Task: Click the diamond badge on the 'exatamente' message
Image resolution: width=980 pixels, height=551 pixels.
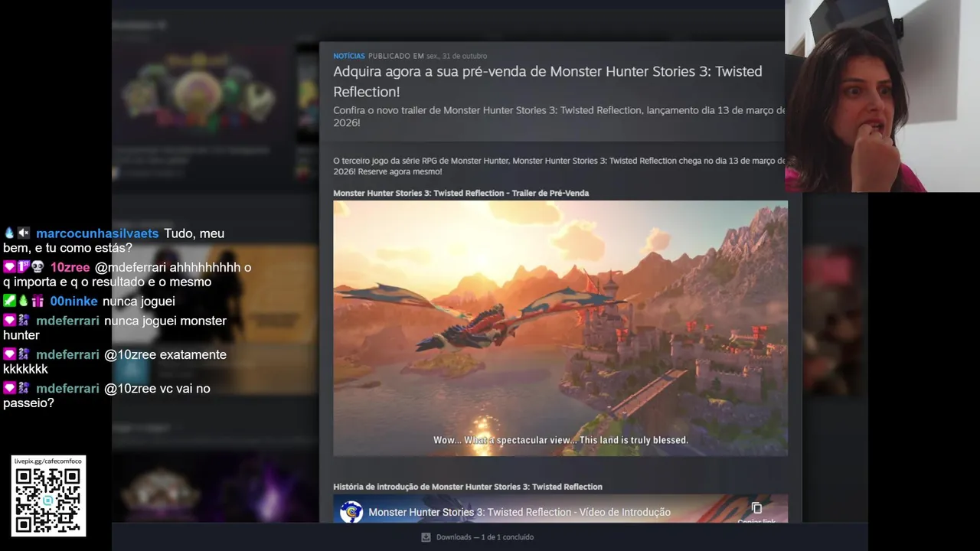Action: point(9,354)
